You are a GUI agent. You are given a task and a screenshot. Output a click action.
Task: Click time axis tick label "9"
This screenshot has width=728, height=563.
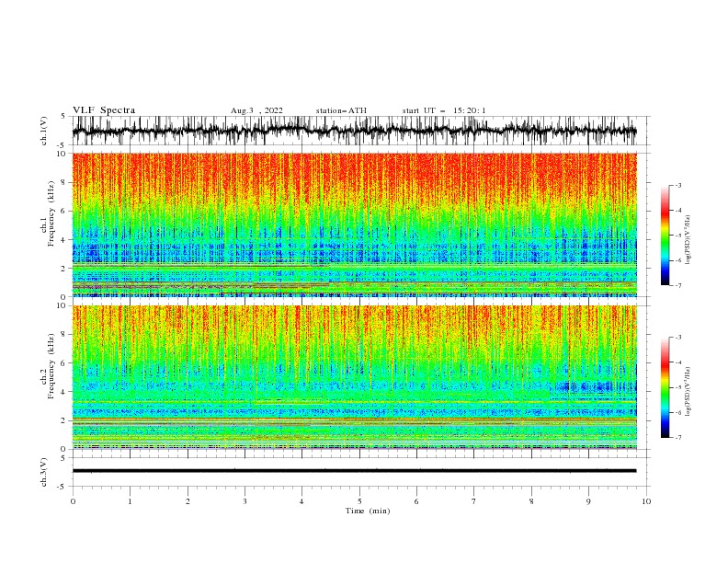pos(588,501)
